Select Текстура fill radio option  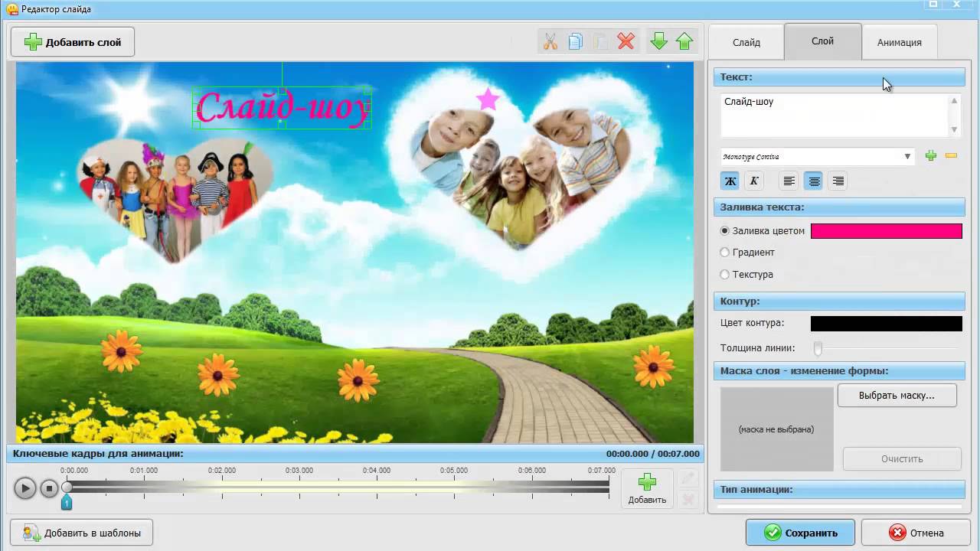[x=725, y=274]
